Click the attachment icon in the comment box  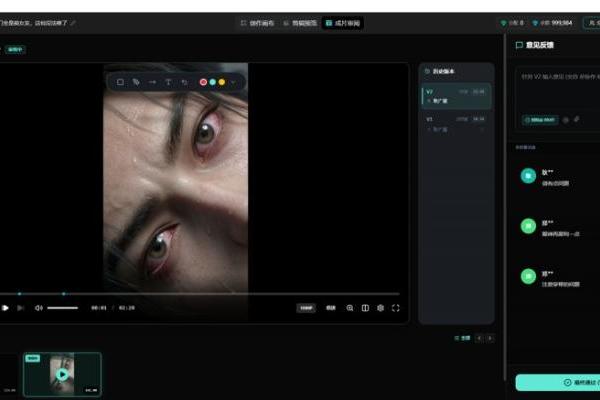tap(576, 120)
